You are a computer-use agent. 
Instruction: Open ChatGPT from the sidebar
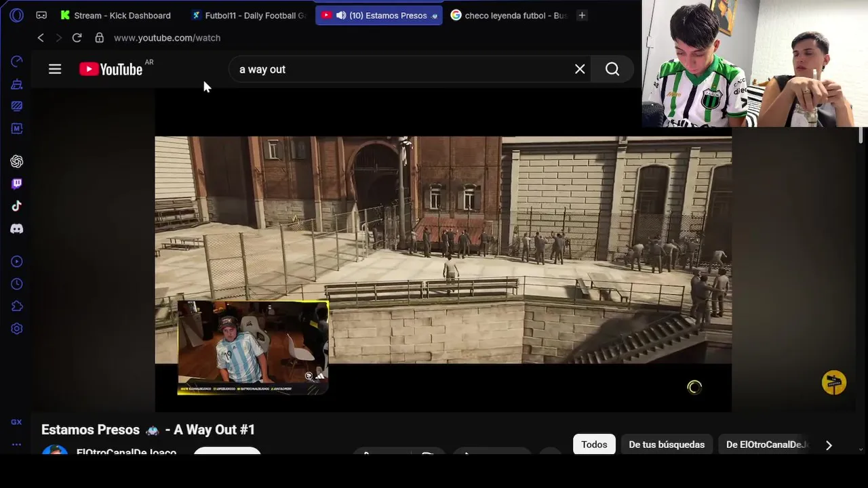(x=17, y=161)
